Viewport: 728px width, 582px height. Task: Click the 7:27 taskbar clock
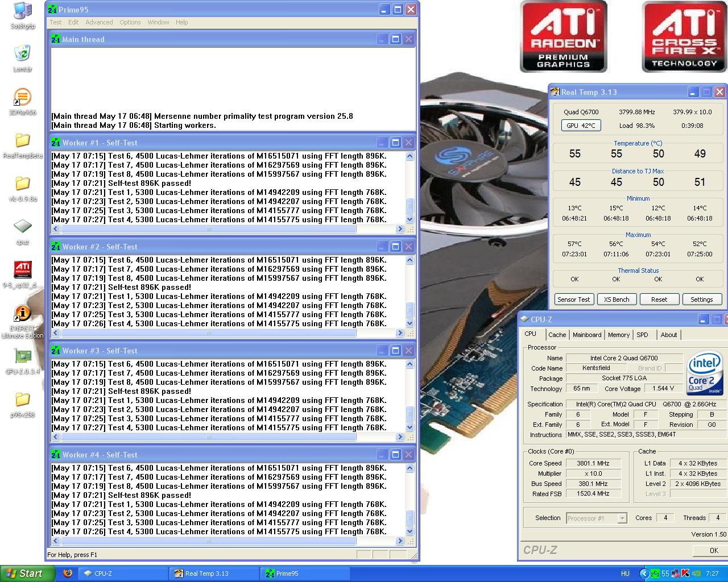click(712, 573)
